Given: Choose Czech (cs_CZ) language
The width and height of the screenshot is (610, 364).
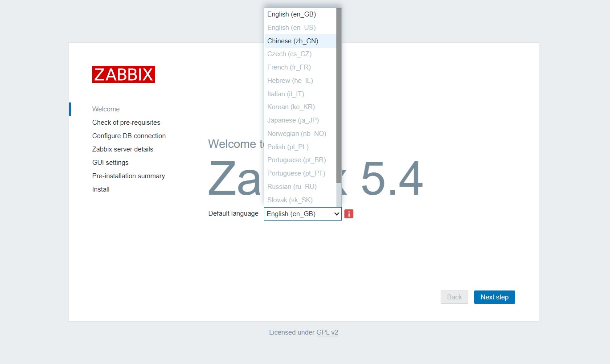Looking at the screenshot, I should point(300,54).
